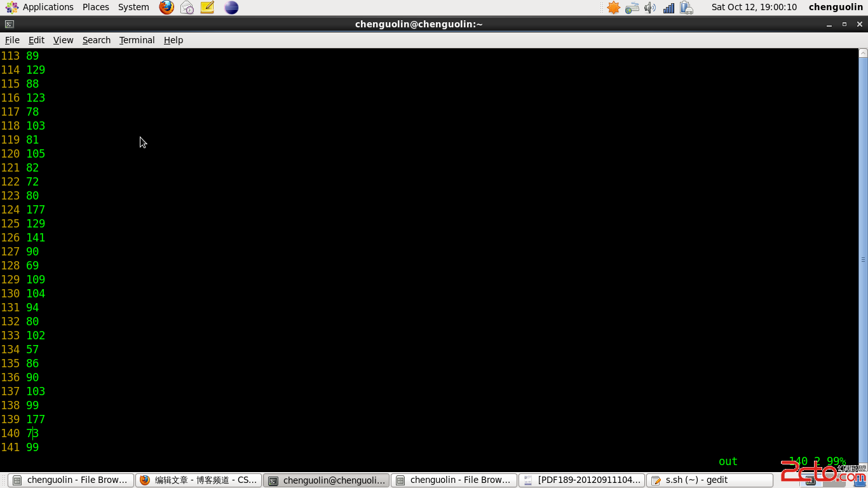Open the Places menu
Image resolution: width=868 pixels, height=488 pixels.
point(96,7)
